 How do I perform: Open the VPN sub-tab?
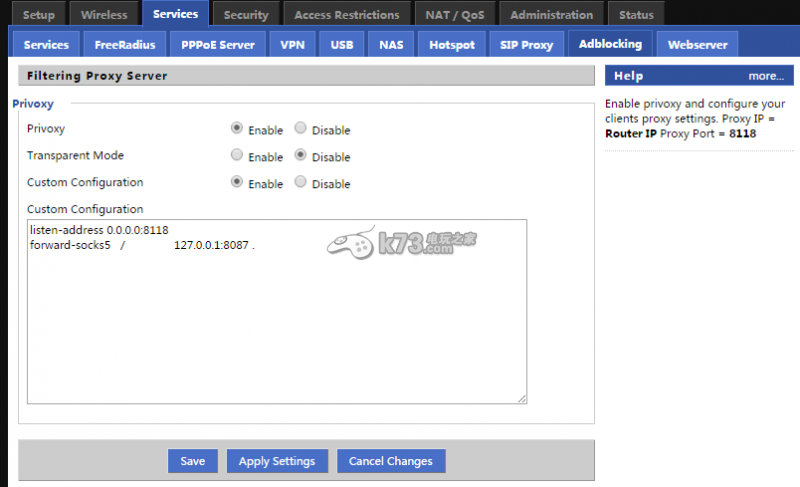(x=293, y=45)
